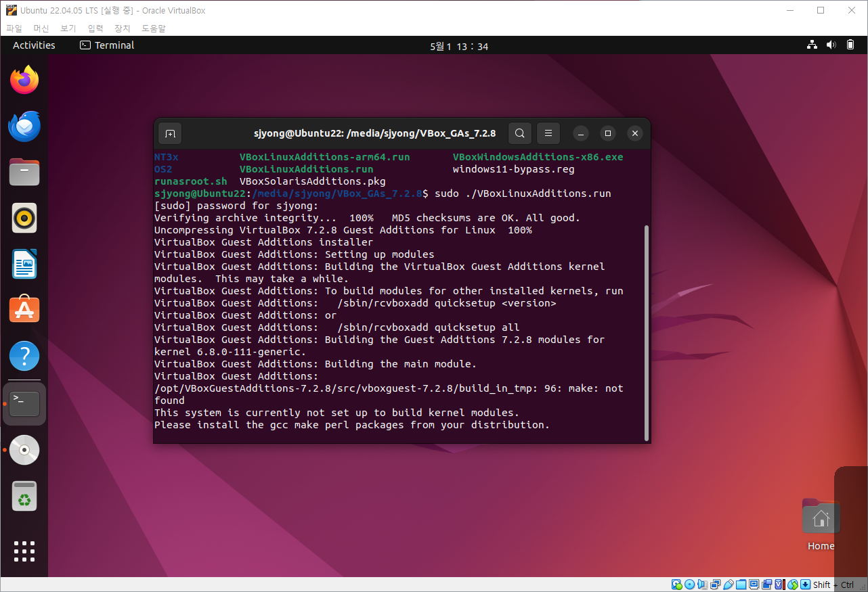Click VirtualBox network status icon
This screenshot has height=592, width=868.
[716, 585]
